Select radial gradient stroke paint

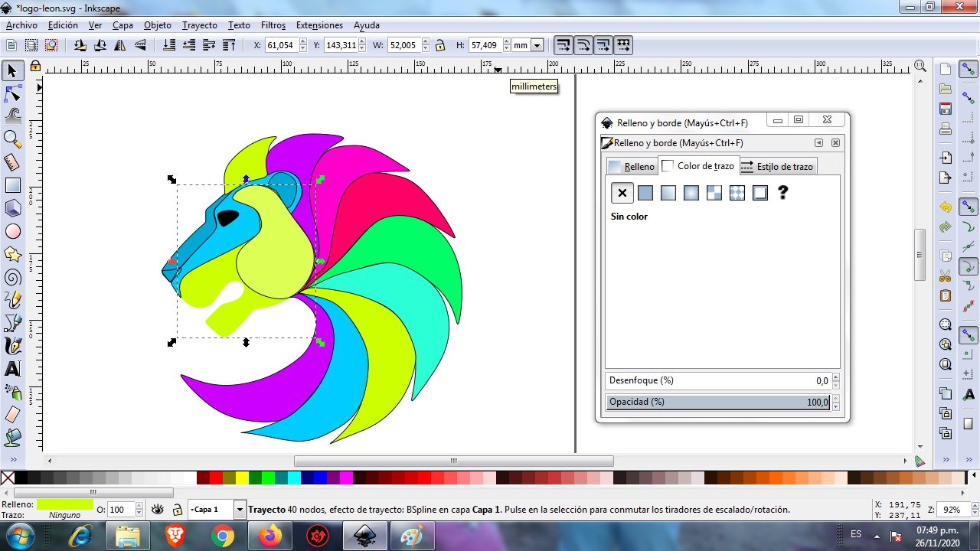[x=691, y=193]
